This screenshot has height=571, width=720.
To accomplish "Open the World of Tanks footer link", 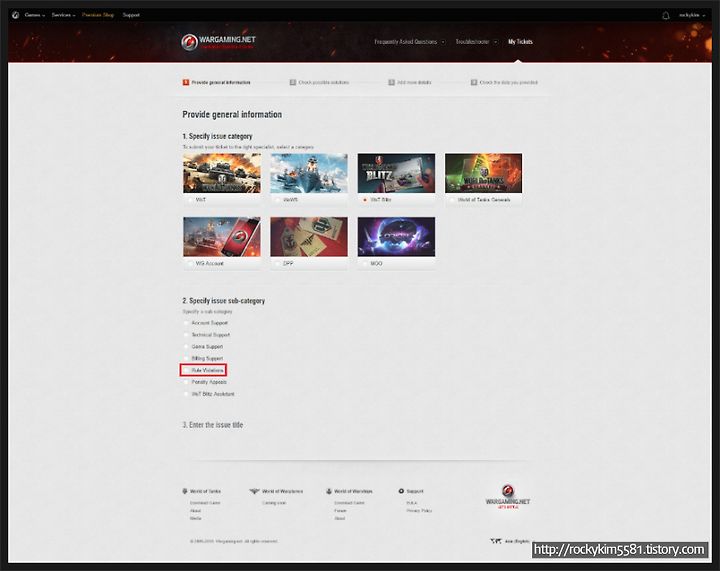I will click(x=205, y=491).
